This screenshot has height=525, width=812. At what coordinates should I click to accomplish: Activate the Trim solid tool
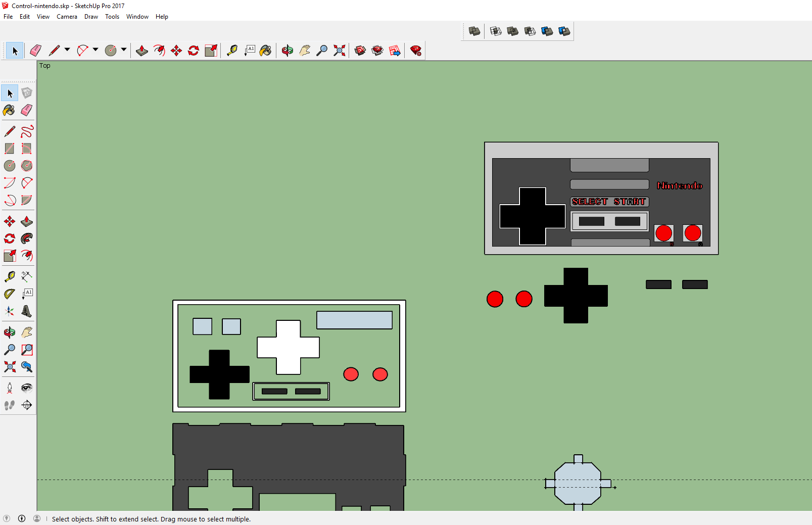(547, 31)
